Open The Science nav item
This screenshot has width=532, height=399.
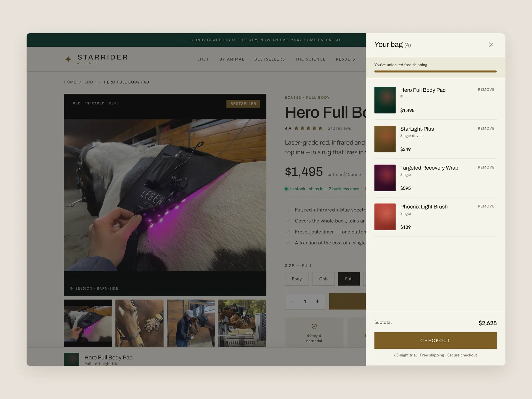point(310,59)
